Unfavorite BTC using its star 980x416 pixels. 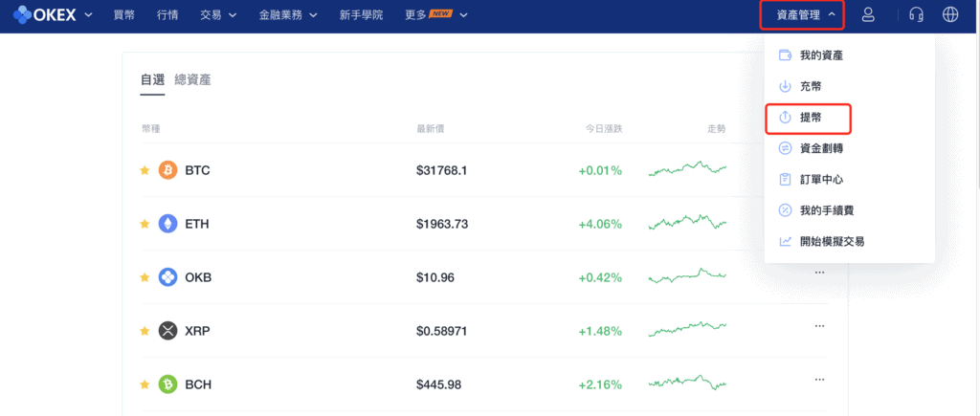click(x=145, y=170)
